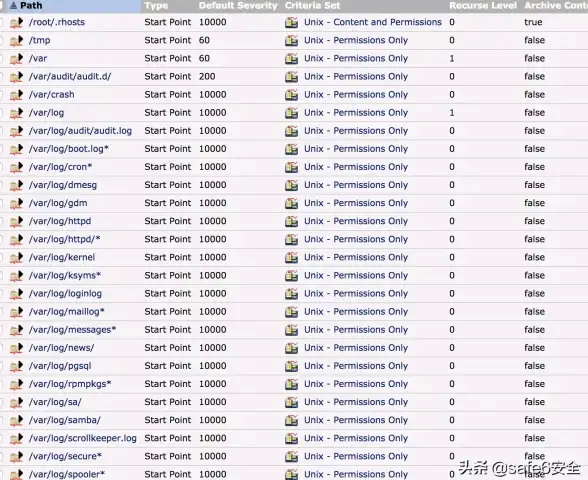Open the /var/log/rpmpkgs* path link
Screen dimensions: 588x480
point(70,384)
